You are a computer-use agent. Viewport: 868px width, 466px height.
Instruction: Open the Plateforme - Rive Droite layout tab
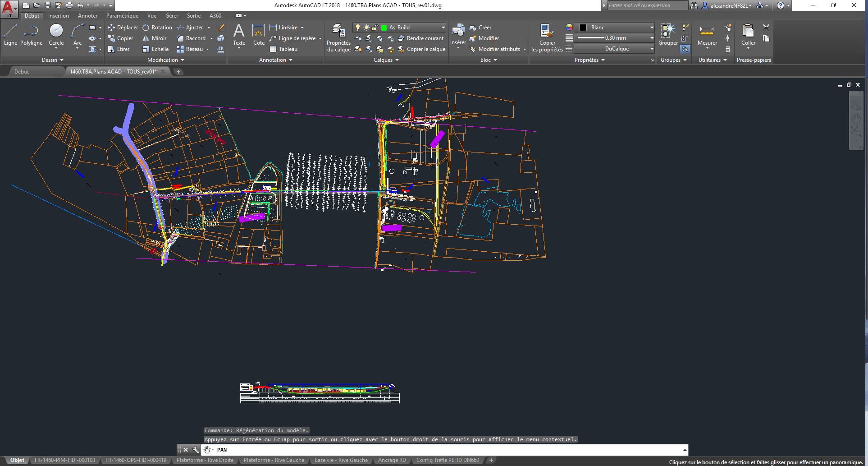[x=205, y=460]
